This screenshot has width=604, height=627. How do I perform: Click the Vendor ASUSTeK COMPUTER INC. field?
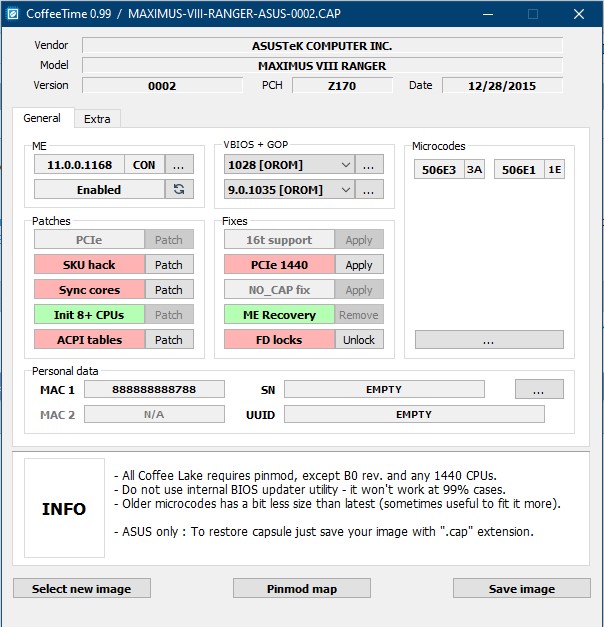click(x=322, y=46)
